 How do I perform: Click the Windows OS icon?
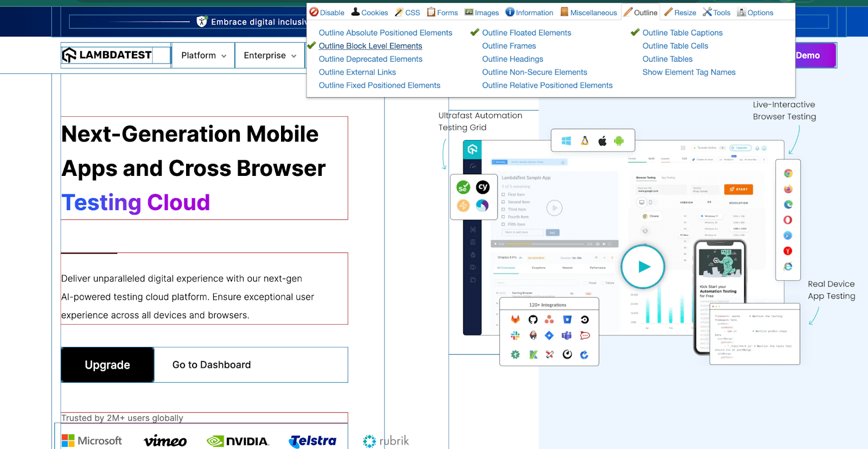[x=566, y=141]
